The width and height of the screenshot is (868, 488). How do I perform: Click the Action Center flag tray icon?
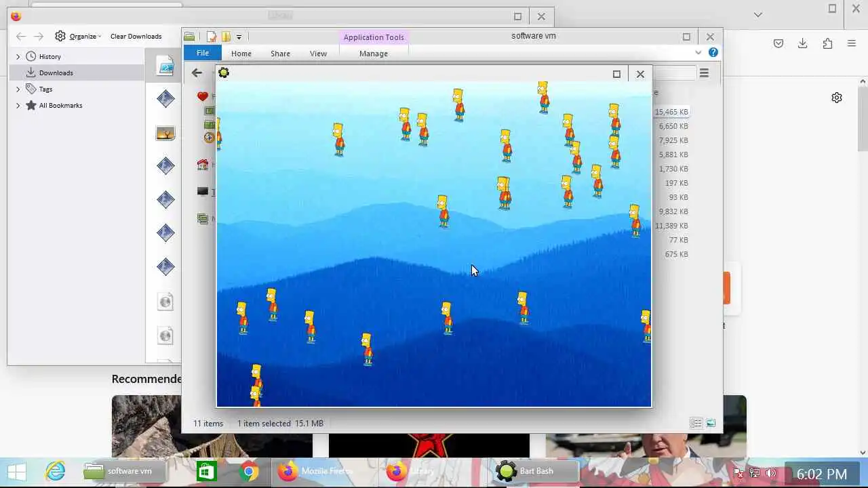tap(738, 472)
